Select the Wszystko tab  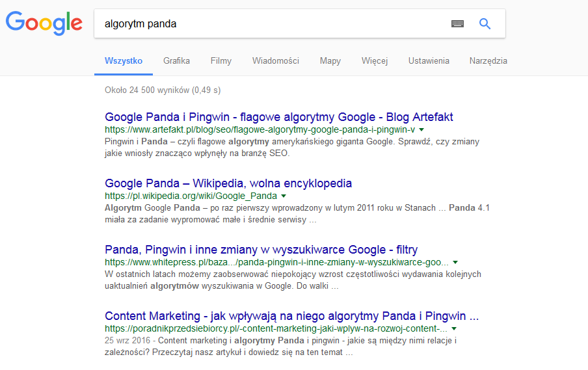(124, 60)
